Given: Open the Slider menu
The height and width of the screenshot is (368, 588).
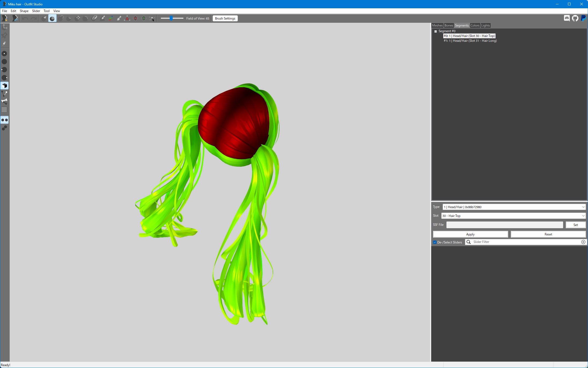Looking at the screenshot, I should [36, 11].
